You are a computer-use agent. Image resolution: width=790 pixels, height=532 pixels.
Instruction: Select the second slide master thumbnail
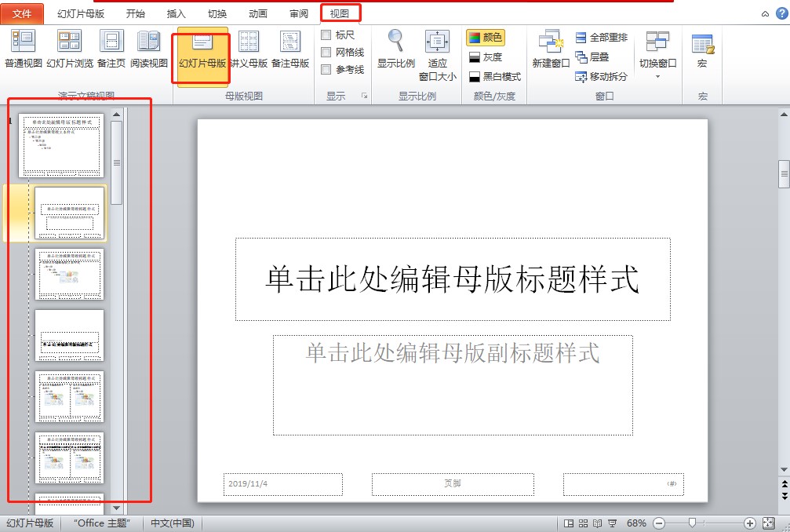(x=70, y=213)
